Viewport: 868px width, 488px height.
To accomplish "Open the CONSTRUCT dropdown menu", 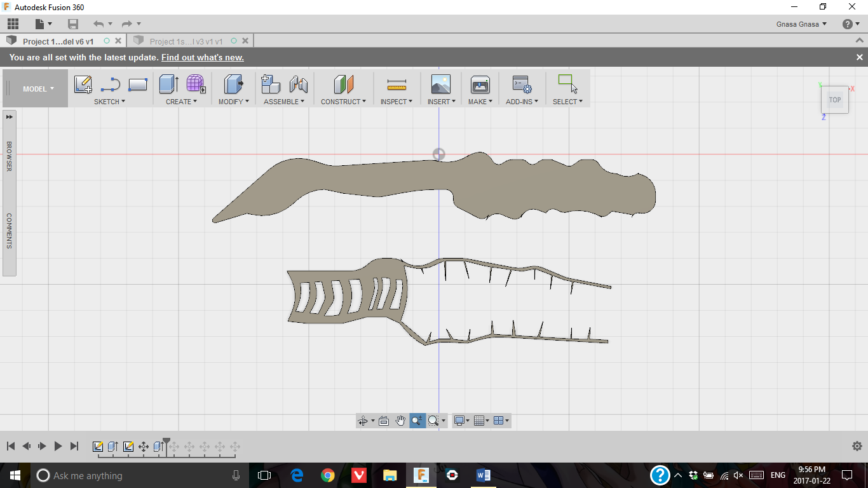I will pos(343,102).
